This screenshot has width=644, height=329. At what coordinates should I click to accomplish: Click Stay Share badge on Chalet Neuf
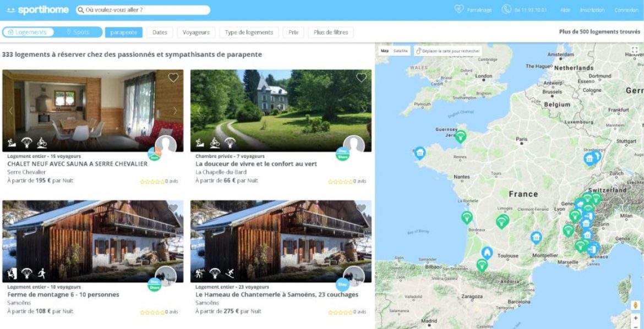(155, 154)
